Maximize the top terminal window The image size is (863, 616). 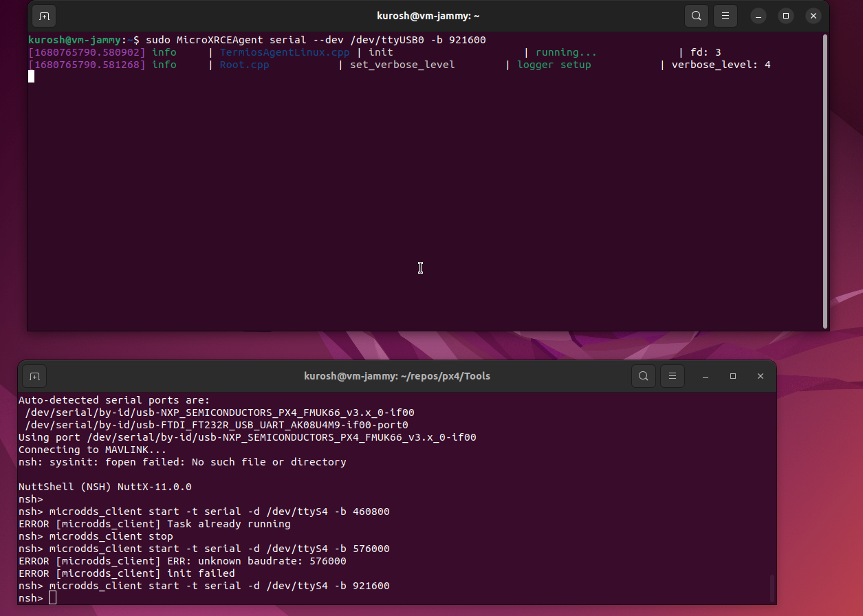click(786, 16)
